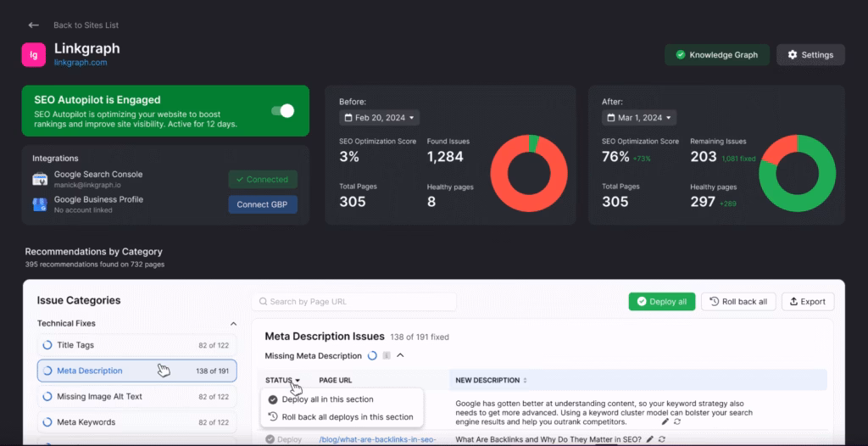Viewport: 868px width, 446px height.
Task: Select the Title Tags issue category
Action: point(136,345)
